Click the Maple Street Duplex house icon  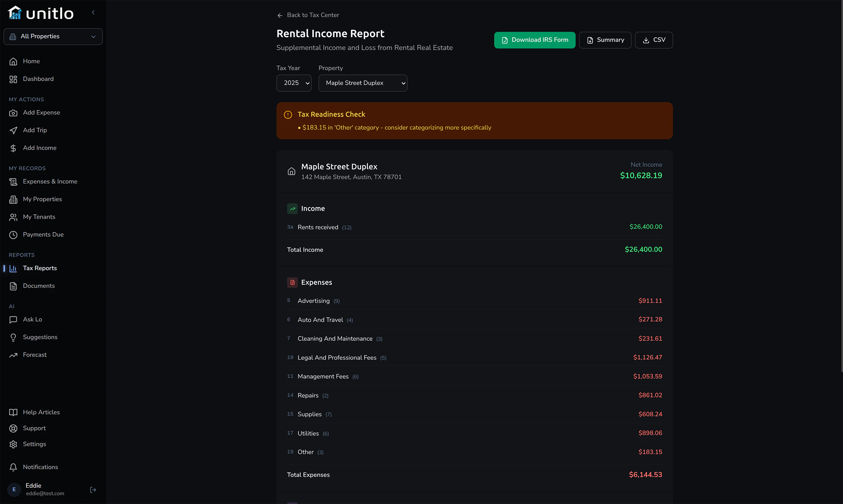[291, 172]
